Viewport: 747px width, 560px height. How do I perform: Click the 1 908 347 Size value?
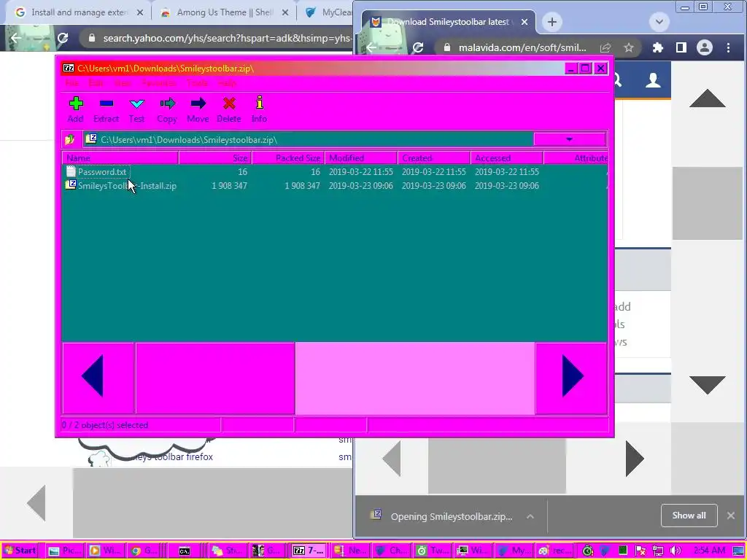click(x=229, y=186)
